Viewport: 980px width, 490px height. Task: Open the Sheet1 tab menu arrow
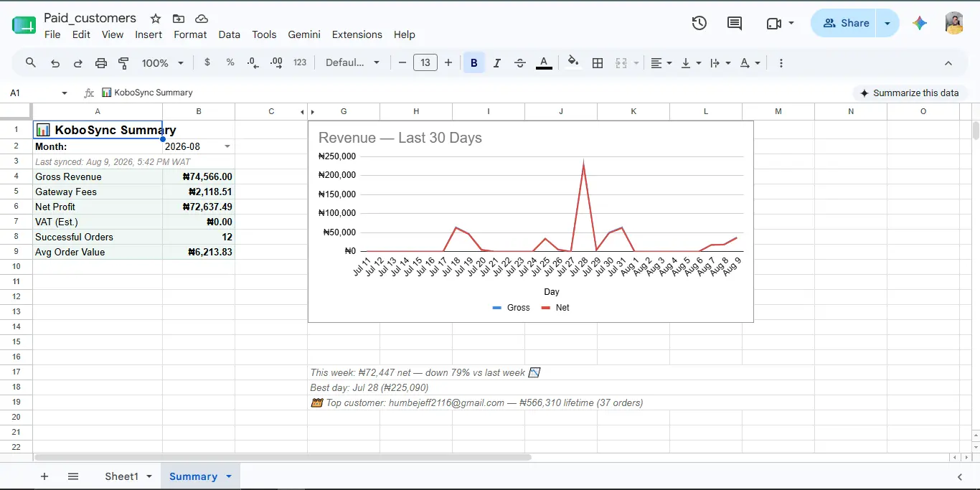[149, 476]
